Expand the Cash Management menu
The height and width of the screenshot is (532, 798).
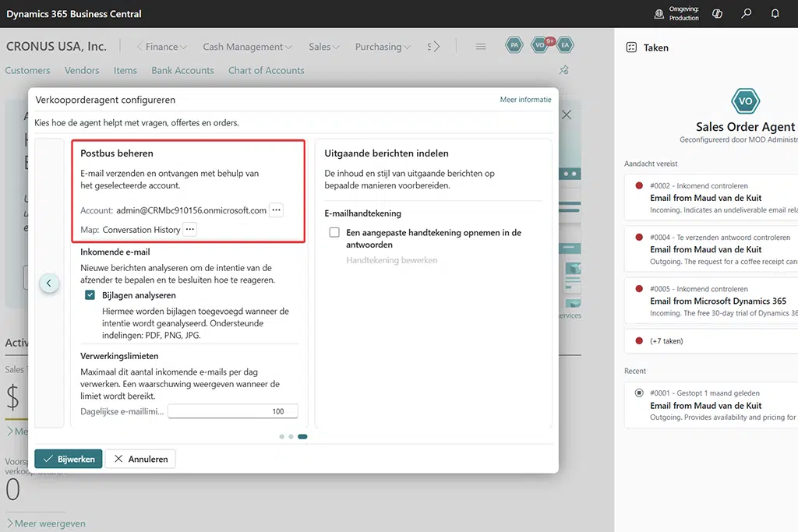(247, 47)
